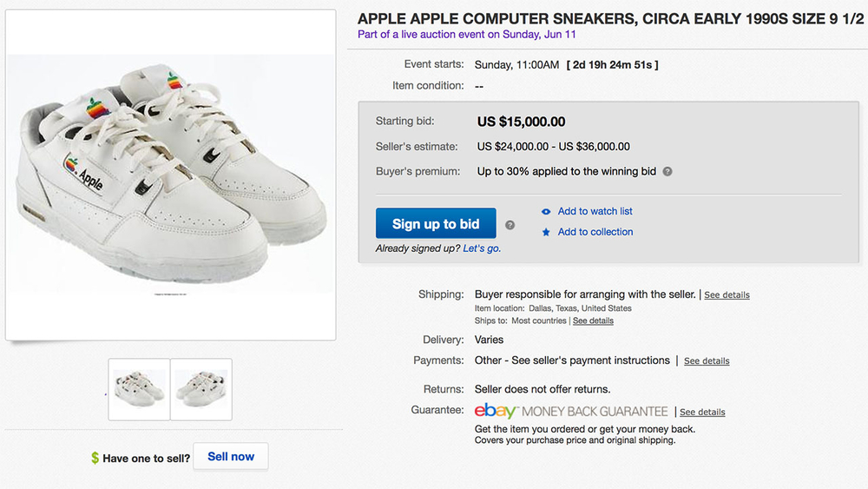Click the eBay logo in Guarantee row
This screenshot has width=868, height=489.
(x=496, y=411)
